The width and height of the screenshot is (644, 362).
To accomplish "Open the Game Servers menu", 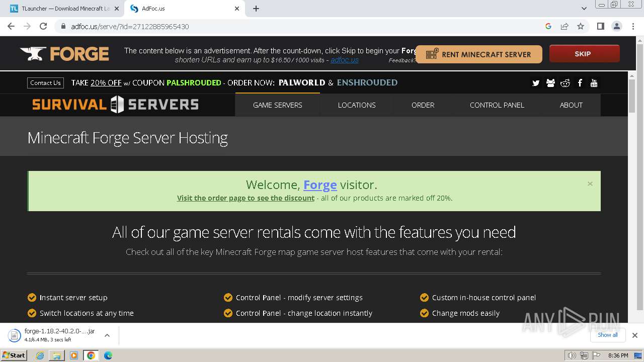I will (x=278, y=105).
